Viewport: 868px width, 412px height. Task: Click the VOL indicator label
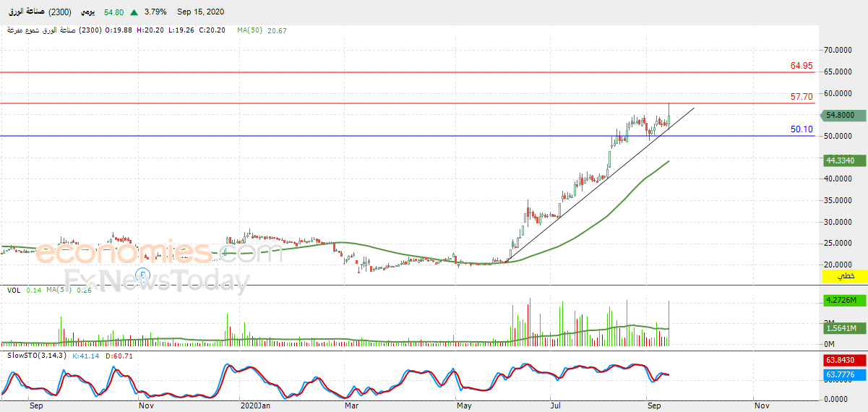point(14,290)
